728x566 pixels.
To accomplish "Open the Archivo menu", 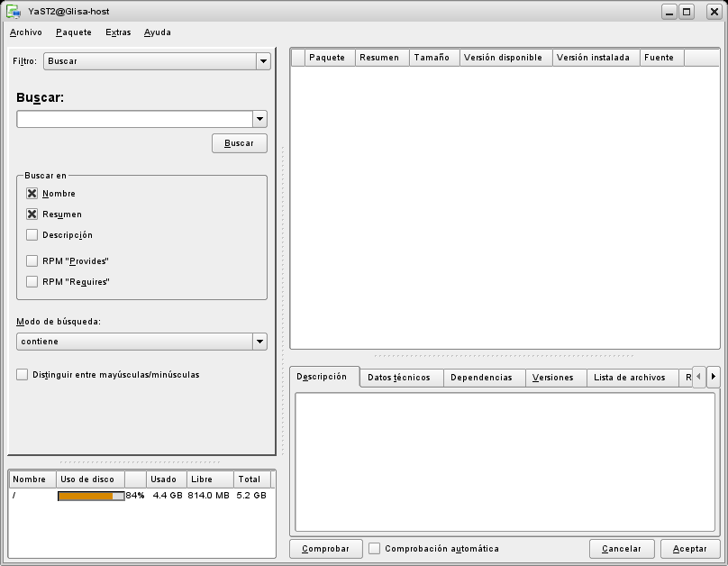I will point(26,32).
